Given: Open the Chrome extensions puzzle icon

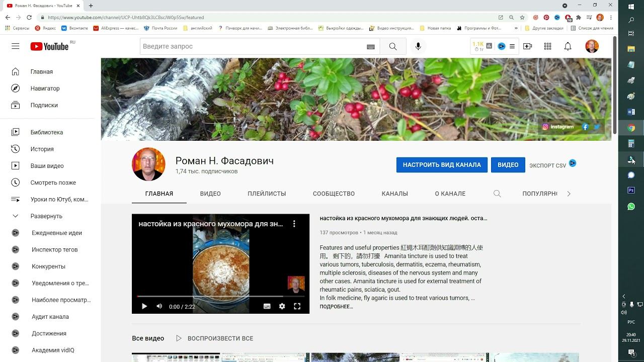Looking at the screenshot, I should pos(579,17).
